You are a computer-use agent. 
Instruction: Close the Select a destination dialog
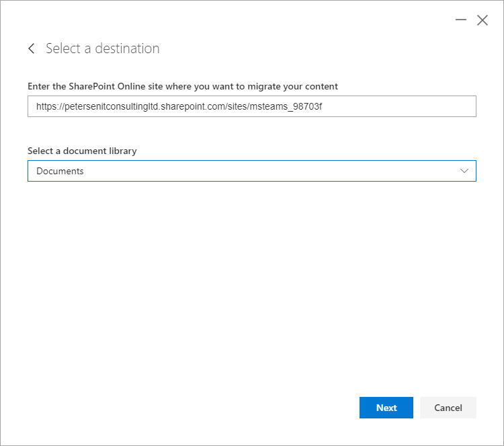482,20
